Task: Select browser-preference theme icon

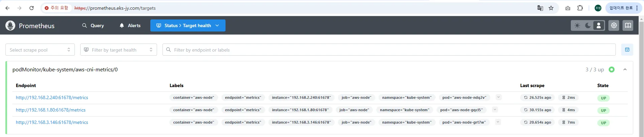Action: tap(599, 25)
